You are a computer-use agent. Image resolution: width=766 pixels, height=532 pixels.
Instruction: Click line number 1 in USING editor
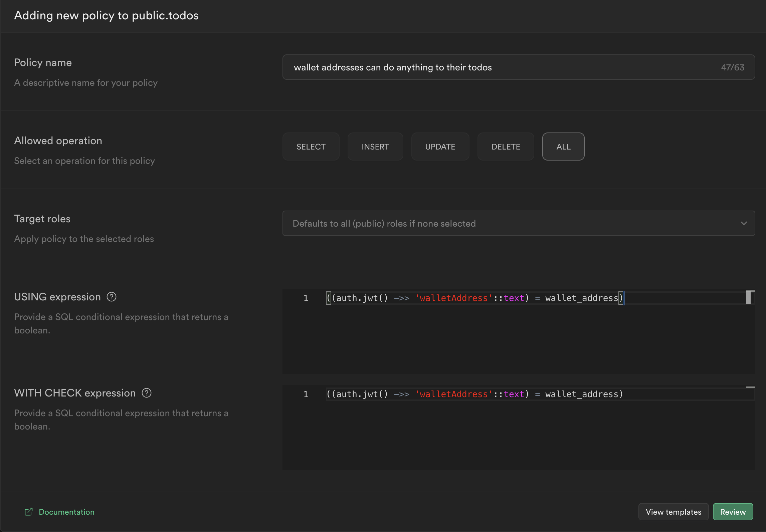[306, 298]
